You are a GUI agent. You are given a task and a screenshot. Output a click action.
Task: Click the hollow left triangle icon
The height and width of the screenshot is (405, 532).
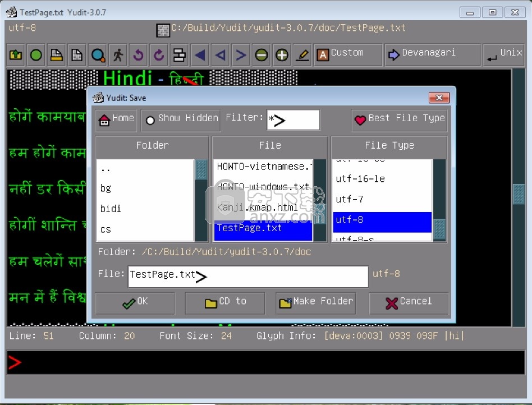(221, 54)
